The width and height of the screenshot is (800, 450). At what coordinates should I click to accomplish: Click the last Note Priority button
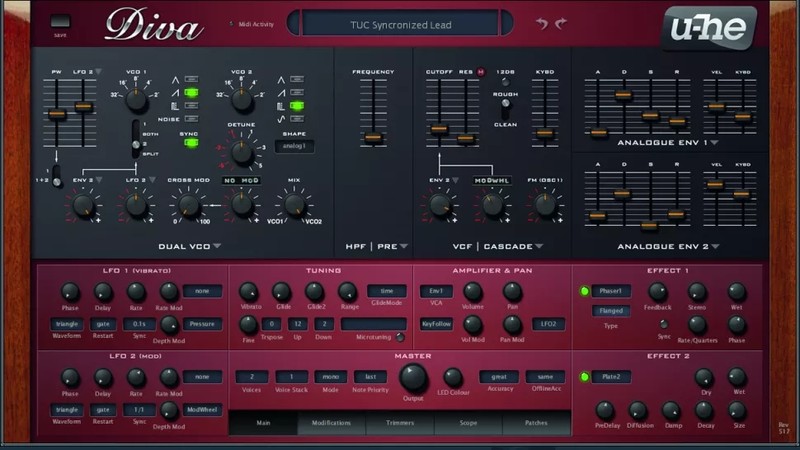tap(370, 377)
